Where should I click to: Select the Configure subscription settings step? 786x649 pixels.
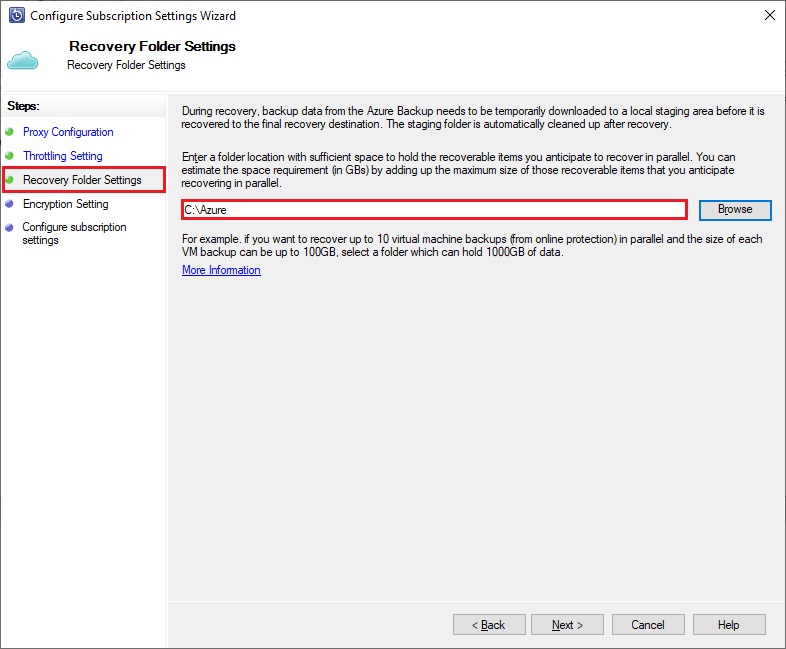pos(74,234)
